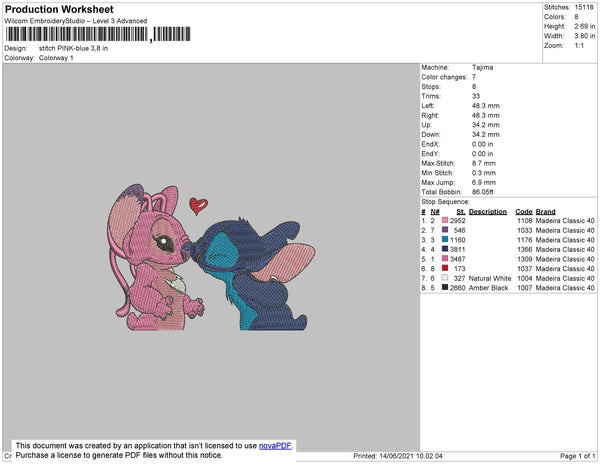
Task: Click the Color changes value 7
Action: [474, 77]
